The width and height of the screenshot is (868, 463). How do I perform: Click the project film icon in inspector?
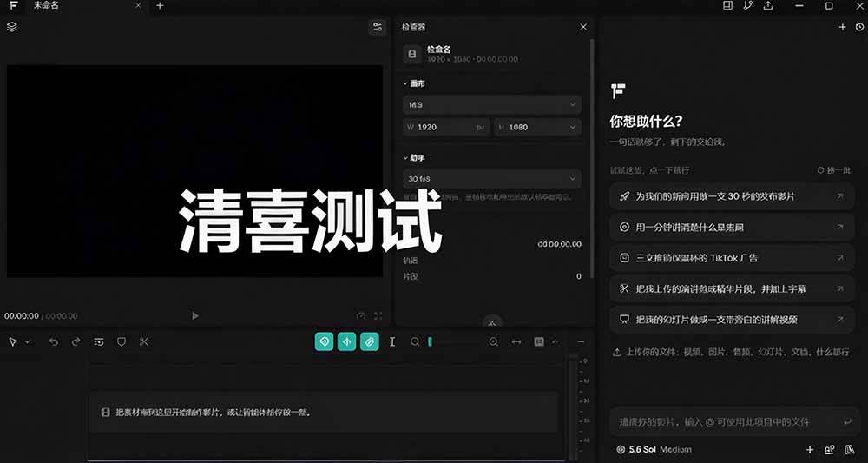coord(411,54)
